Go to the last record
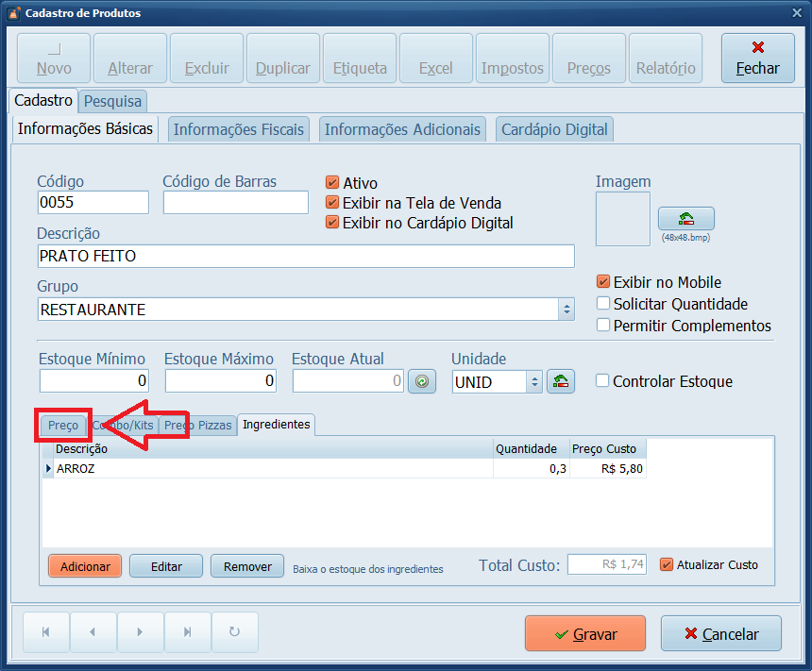 (187, 632)
